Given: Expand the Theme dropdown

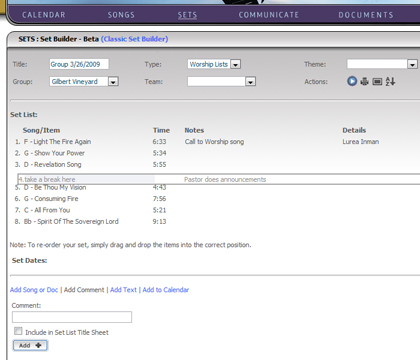Looking at the screenshot, I should [412, 64].
